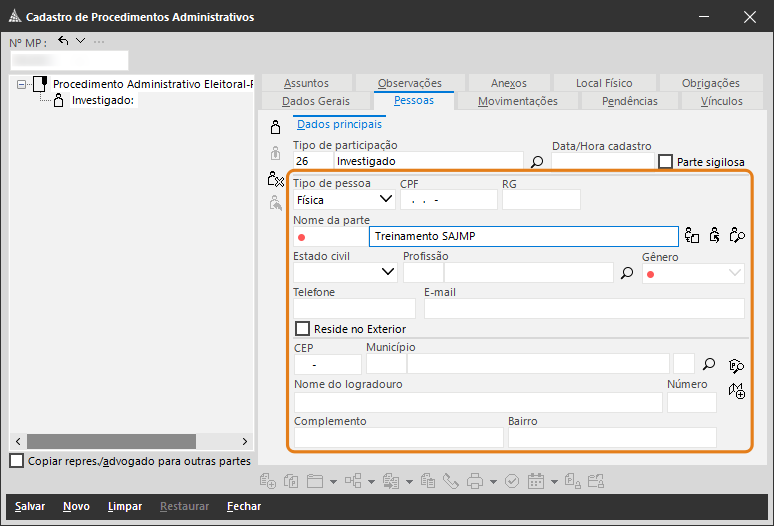The image size is (774, 526).
Task: Click the clipboard paste icon in the bottom toolbar
Action: [x=428, y=481]
